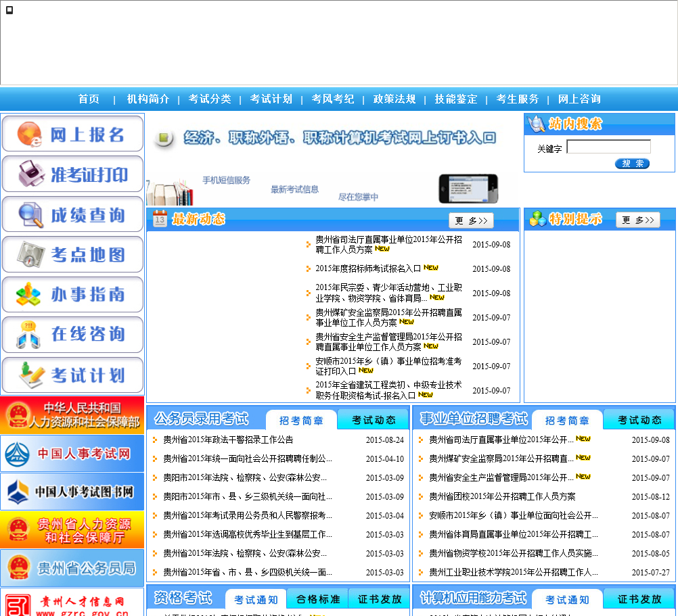The height and width of the screenshot is (616, 678).
Task: Open 贵州省2015年政法干警招录工作公告
Action: pyautogui.click(x=228, y=440)
